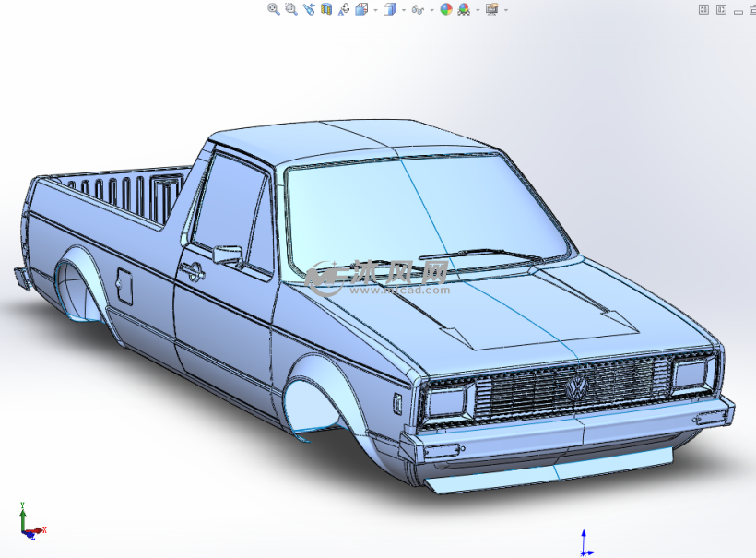Select the Zoom to Fit tool

click(x=272, y=10)
